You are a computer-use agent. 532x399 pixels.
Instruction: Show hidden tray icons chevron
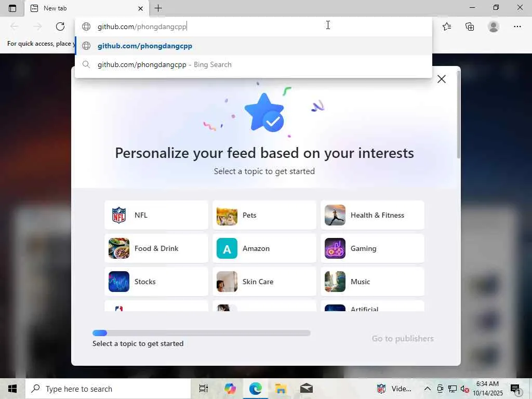(x=428, y=389)
